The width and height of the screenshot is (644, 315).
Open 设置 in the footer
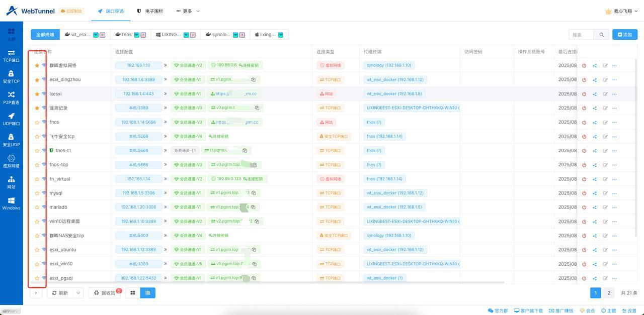click(629, 311)
